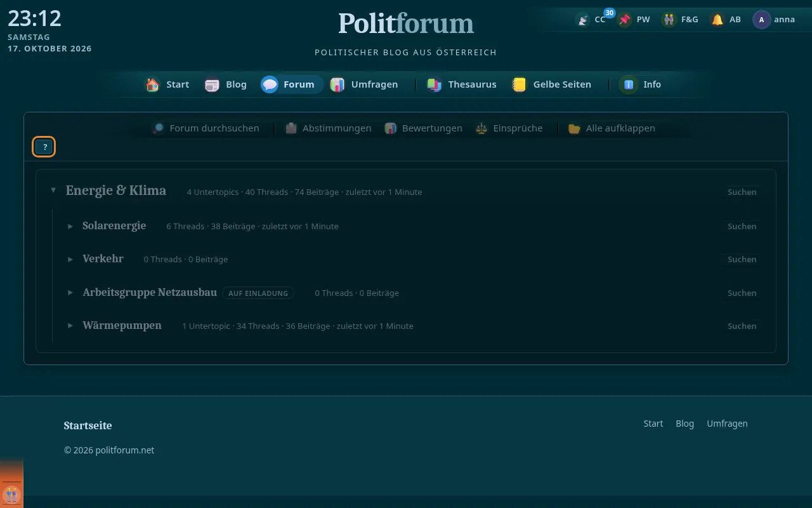Go to the Umfragen navigation tab

(x=364, y=84)
